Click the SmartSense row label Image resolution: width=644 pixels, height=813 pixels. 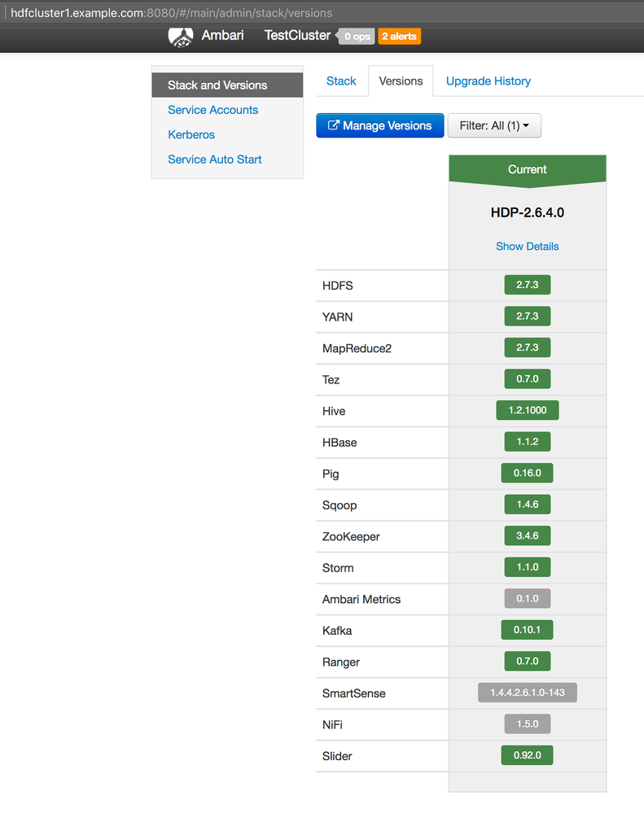pyautogui.click(x=353, y=693)
